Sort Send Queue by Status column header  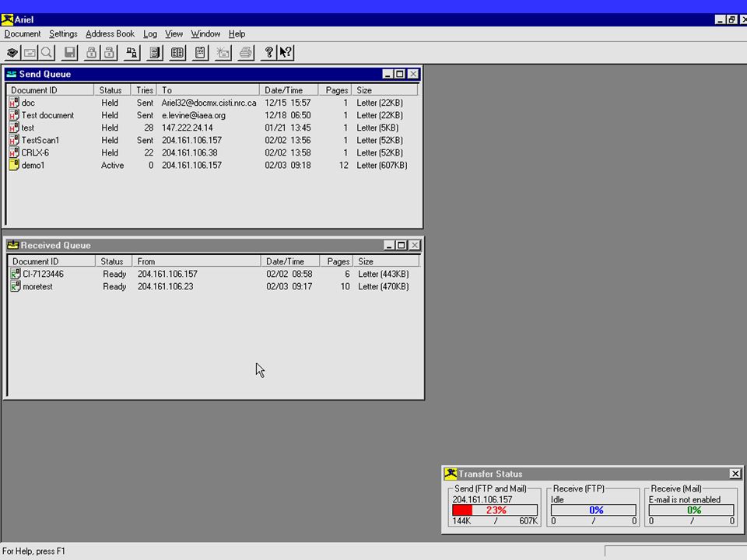(x=112, y=90)
